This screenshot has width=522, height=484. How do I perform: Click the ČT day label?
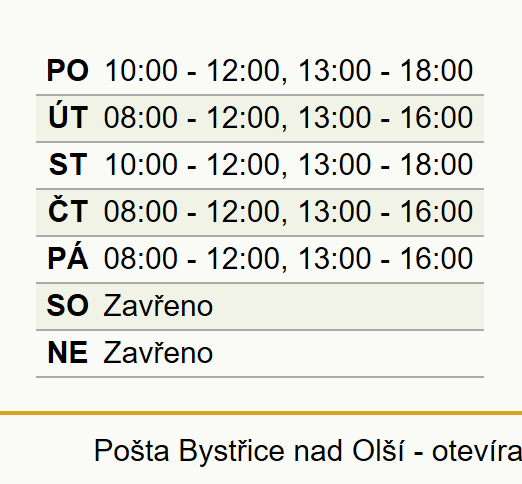coord(68,211)
